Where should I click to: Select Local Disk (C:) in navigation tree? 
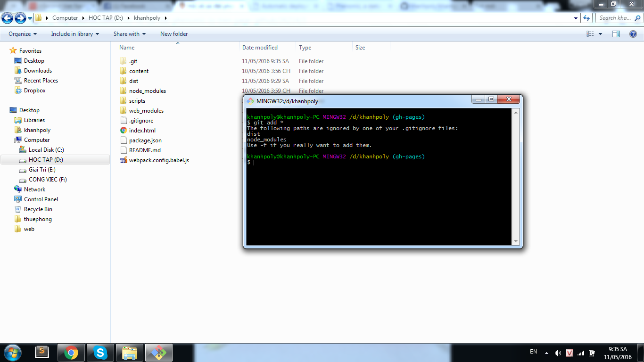46,150
